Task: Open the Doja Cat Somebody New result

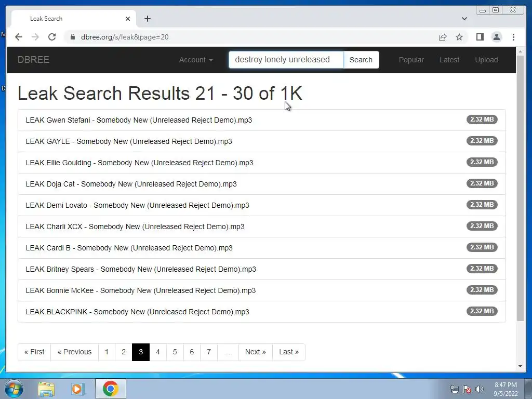Action: pos(262,184)
